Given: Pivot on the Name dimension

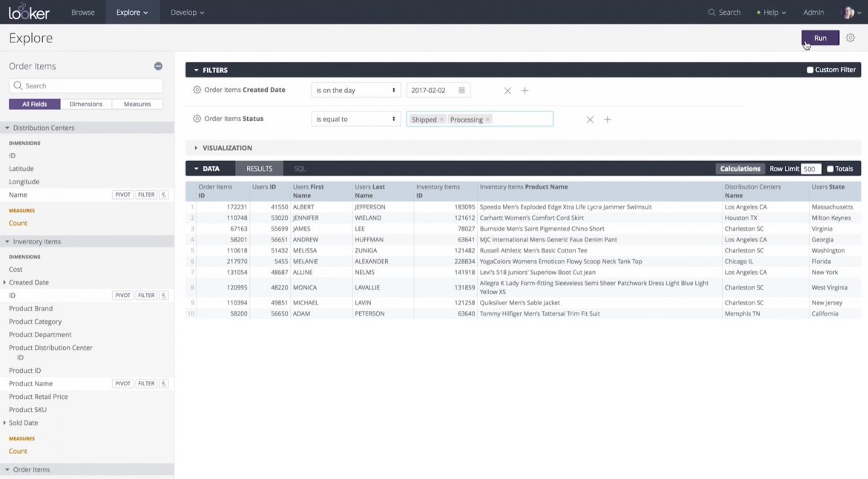Looking at the screenshot, I should [x=122, y=194].
